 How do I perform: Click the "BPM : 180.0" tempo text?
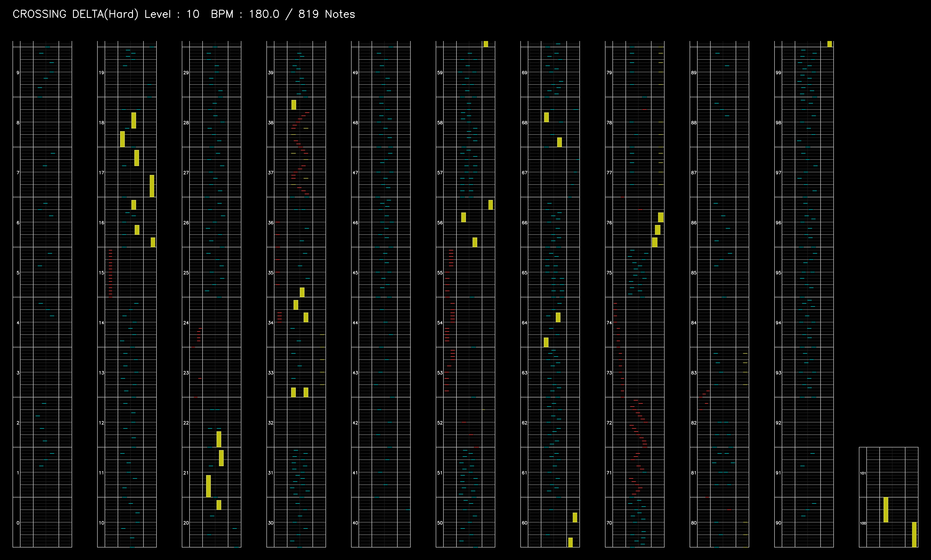click(245, 14)
